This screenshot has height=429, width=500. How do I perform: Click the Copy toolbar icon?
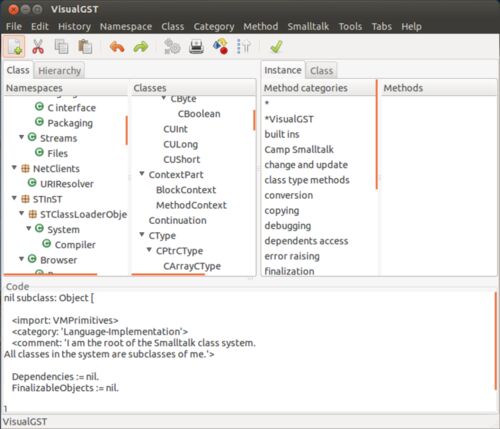[61, 46]
